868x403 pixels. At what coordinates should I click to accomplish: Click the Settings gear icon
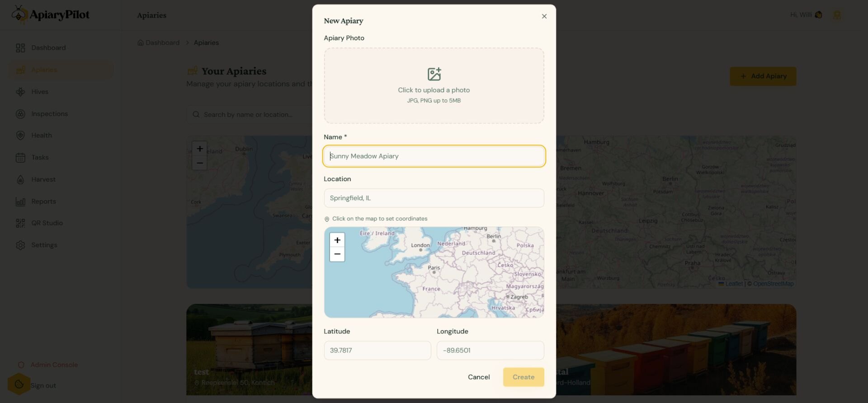coord(20,245)
